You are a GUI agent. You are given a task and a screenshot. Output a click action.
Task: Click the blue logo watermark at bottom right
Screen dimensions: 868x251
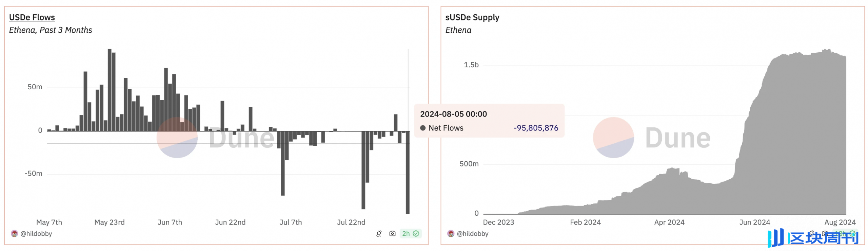(x=813, y=238)
